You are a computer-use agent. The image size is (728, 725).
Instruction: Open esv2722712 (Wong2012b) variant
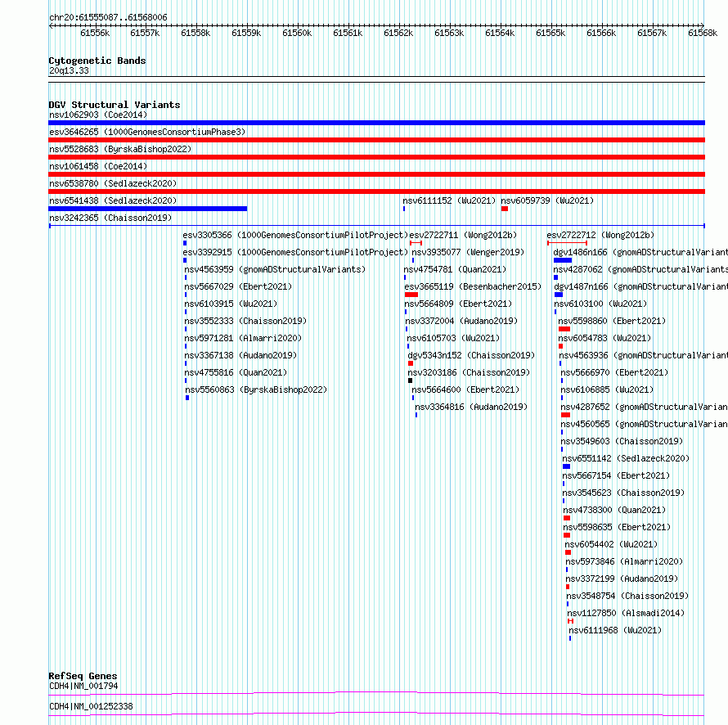click(600, 235)
